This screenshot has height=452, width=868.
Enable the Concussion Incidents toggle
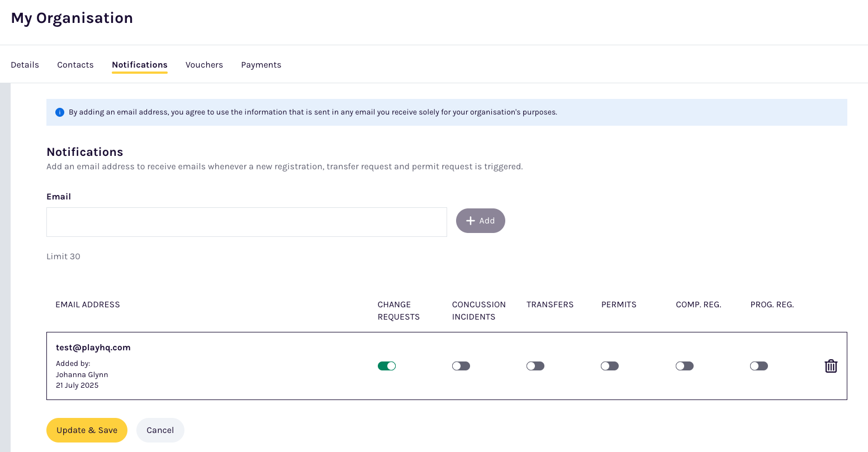(461, 366)
